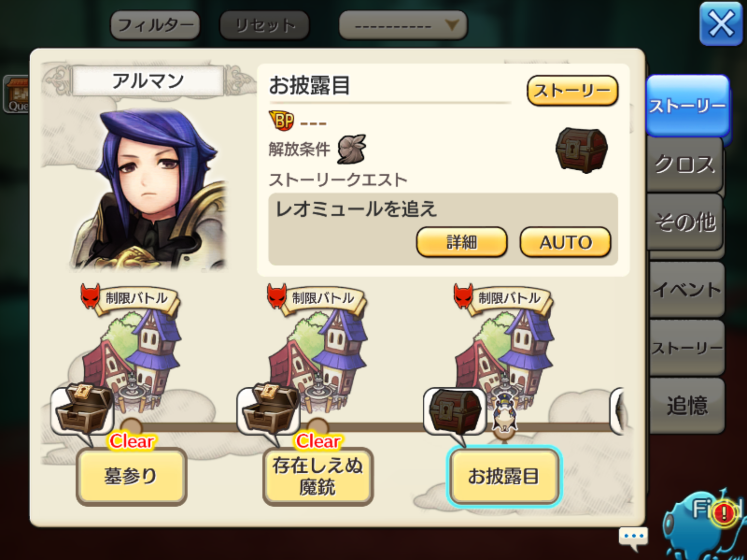
Task: Start the quest with AUTO button
Action: pyautogui.click(x=565, y=242)
